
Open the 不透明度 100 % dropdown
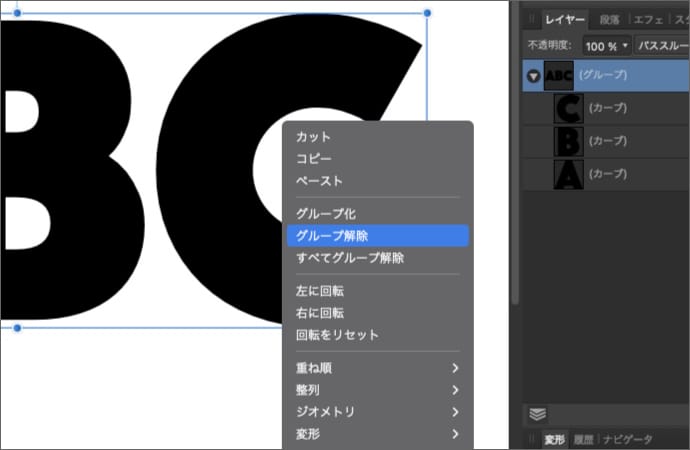(x=607, y=46)
